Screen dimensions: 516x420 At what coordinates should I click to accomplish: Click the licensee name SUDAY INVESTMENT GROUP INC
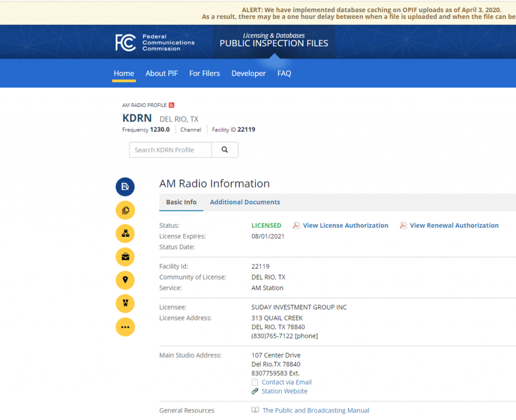[299, 307]
